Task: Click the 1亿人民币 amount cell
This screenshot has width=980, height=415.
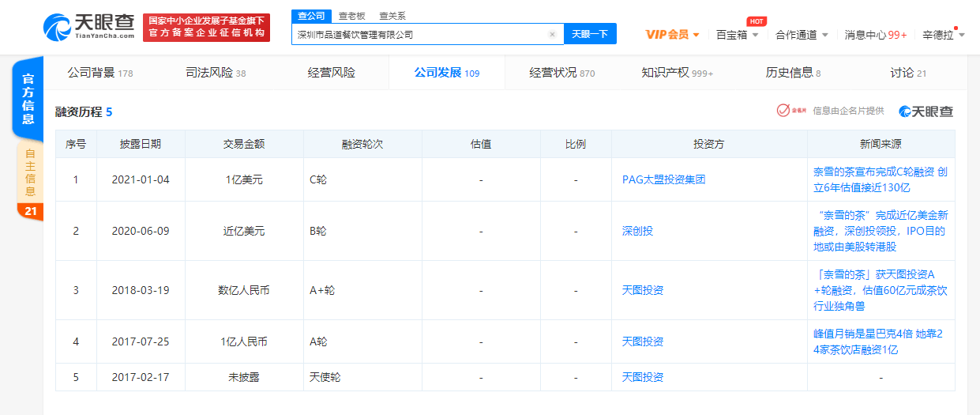Action: click(244, 341)
